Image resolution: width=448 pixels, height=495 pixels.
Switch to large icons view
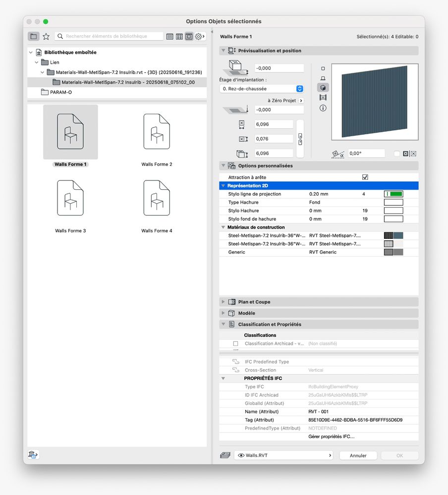(x=189, y=37)
